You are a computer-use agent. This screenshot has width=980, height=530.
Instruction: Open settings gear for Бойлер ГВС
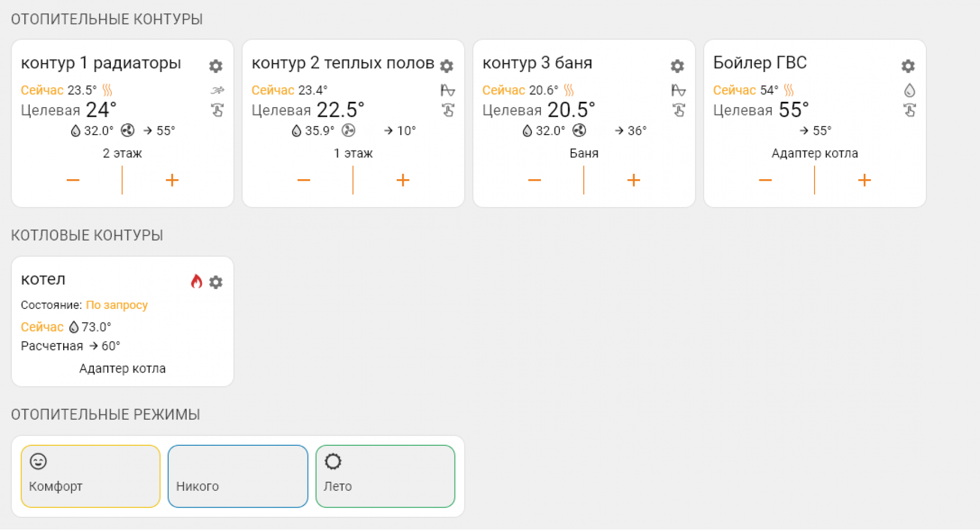(x=908, y=66)
